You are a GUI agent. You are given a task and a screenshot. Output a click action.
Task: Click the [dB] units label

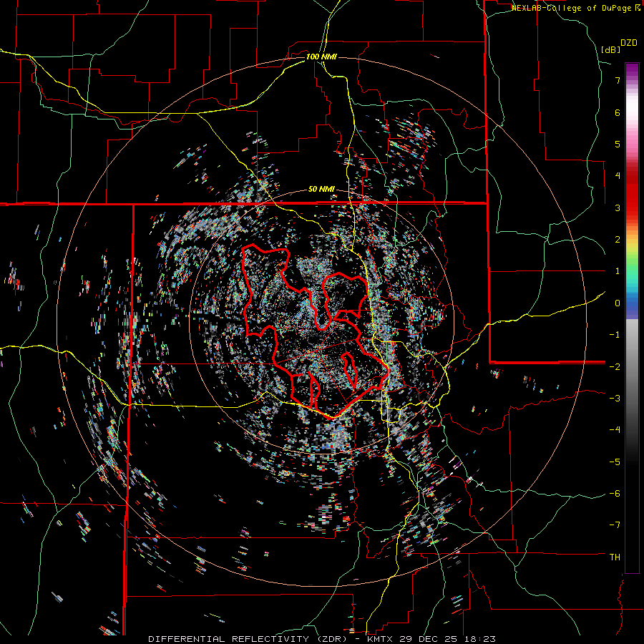611,49
